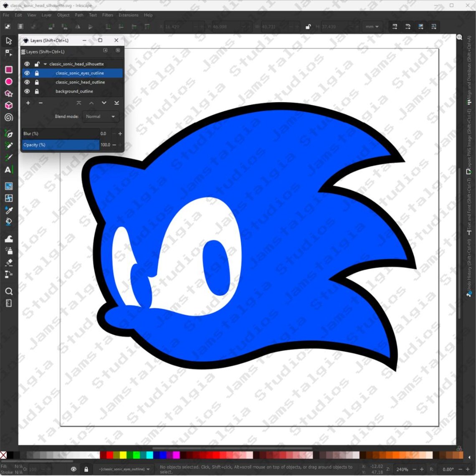
Task: Select the Zoom tool
Action: (x=8, y=291)
